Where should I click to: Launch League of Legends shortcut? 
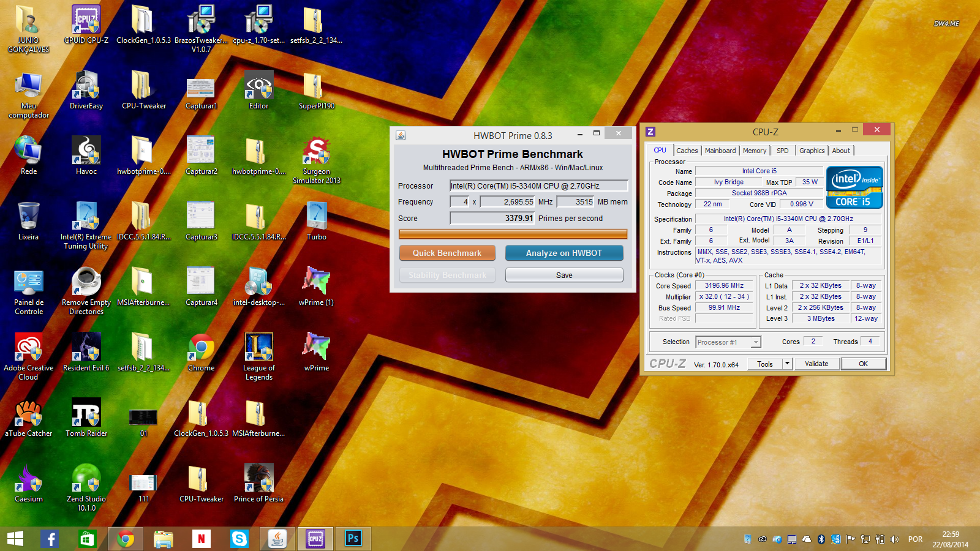259,356
